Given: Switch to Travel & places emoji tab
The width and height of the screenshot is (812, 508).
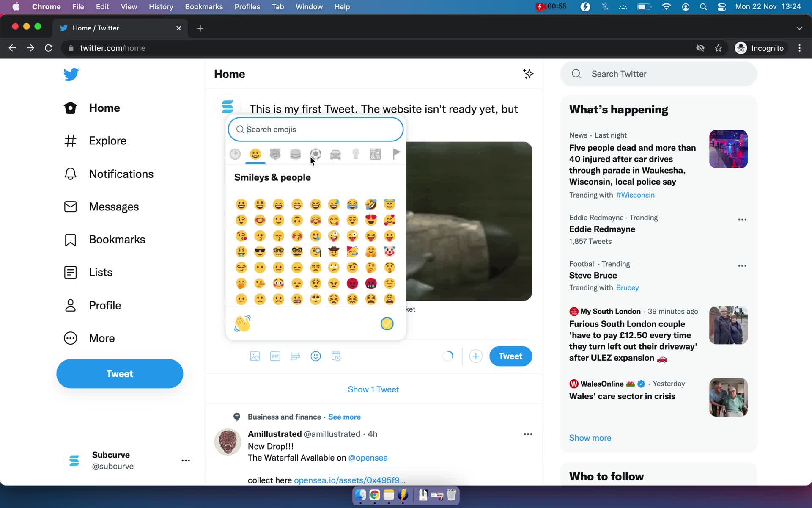Looking at the screenshot, I should (335, 154).
